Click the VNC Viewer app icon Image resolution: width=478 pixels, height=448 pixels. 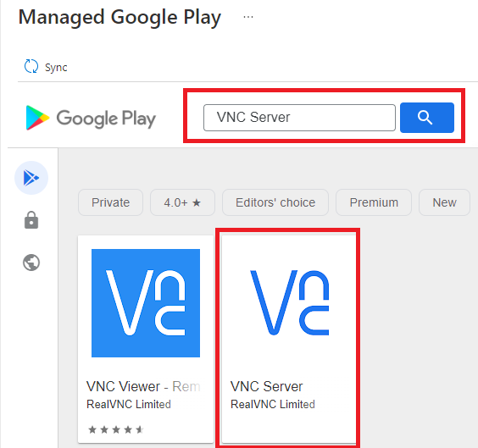146,303
